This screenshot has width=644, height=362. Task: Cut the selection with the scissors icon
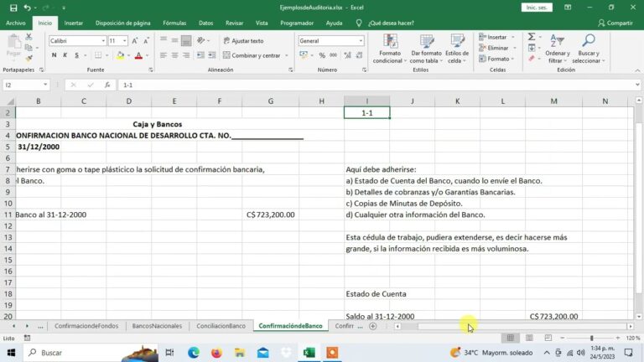[29, 37]
